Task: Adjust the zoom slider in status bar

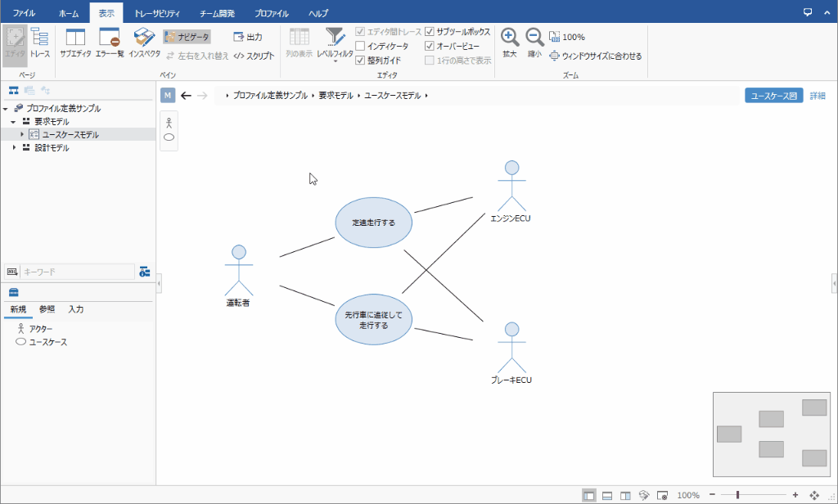Action: pos(738,495)
